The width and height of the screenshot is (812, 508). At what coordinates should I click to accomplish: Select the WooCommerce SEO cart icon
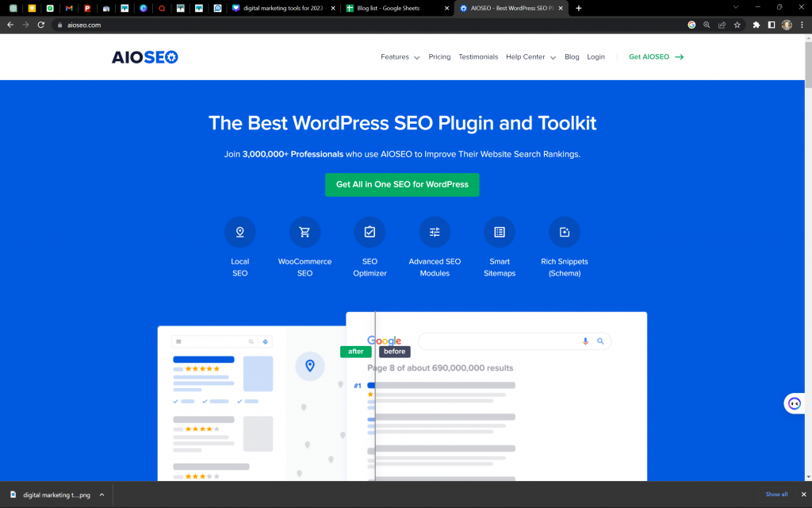304,233
